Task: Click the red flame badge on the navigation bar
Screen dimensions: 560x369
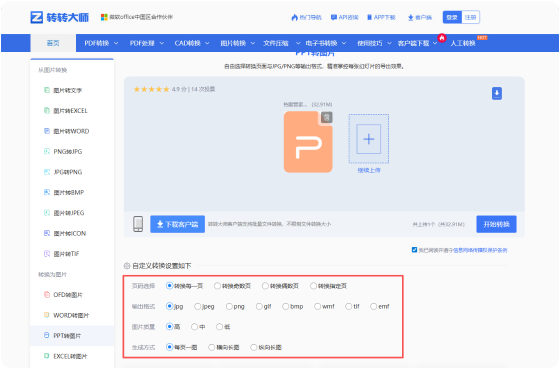Action: click(442, 38)
